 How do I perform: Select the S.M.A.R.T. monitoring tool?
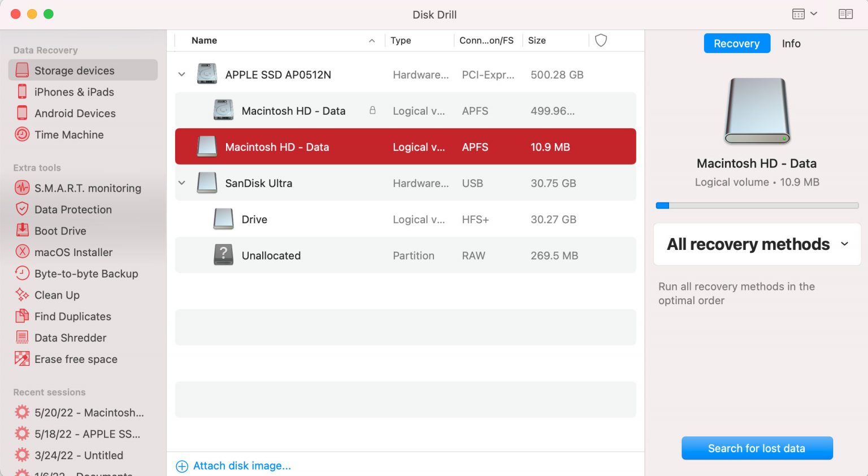pyautogui.click(x=88, y=188)
